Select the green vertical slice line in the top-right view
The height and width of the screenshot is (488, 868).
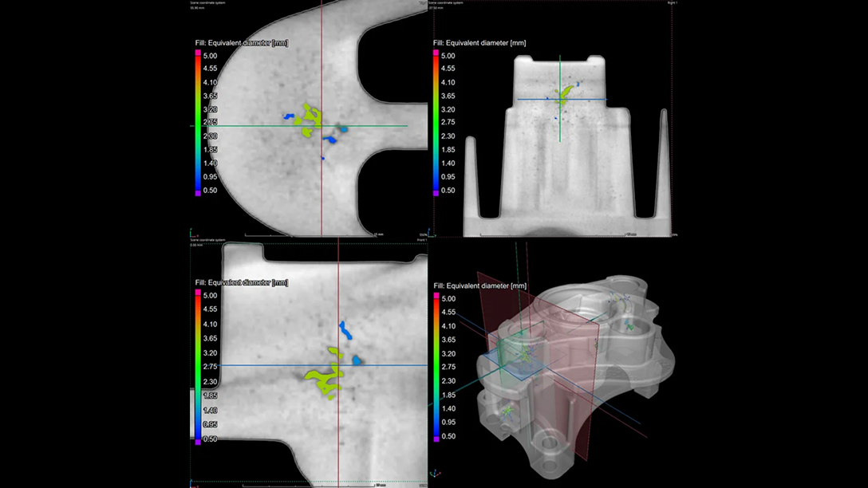click(x=560, y=128)
